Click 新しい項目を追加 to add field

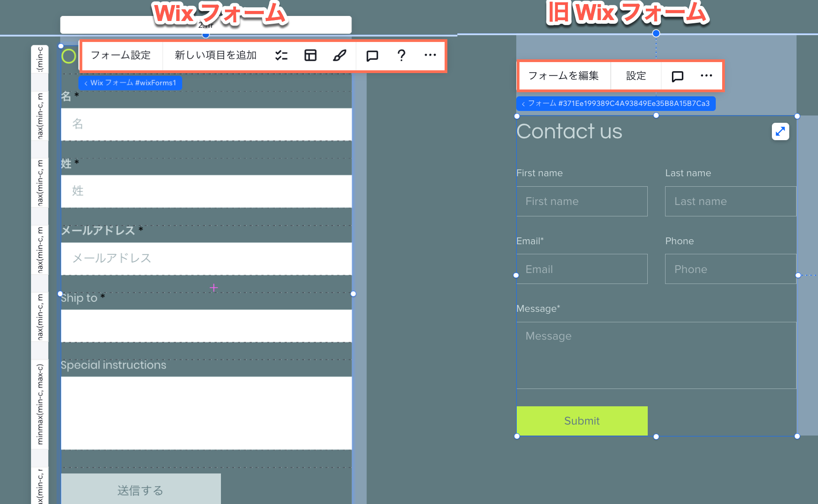click(215, 55)
